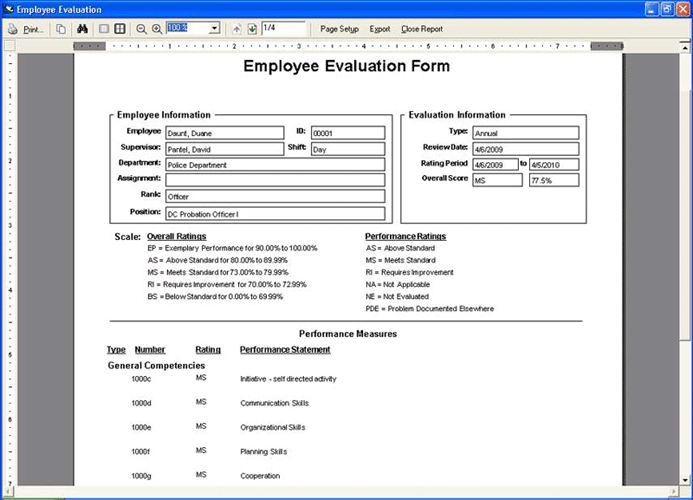
Task: Click the Overall Score 77.5% box
Action: pos(554,181)
